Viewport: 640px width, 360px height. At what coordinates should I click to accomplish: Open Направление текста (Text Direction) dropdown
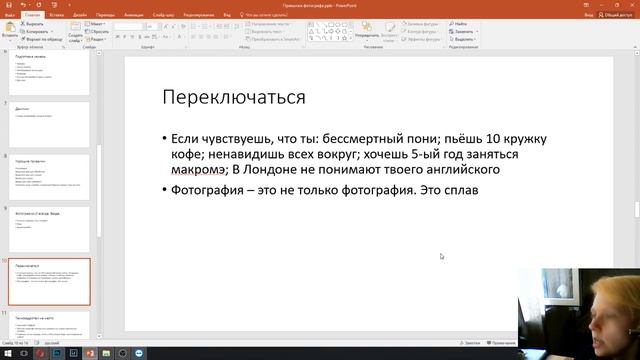268,24
